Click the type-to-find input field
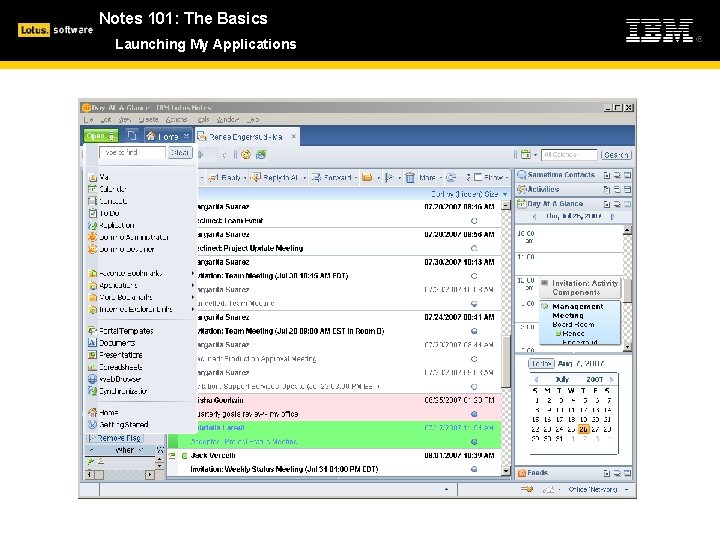 [132, 152]
